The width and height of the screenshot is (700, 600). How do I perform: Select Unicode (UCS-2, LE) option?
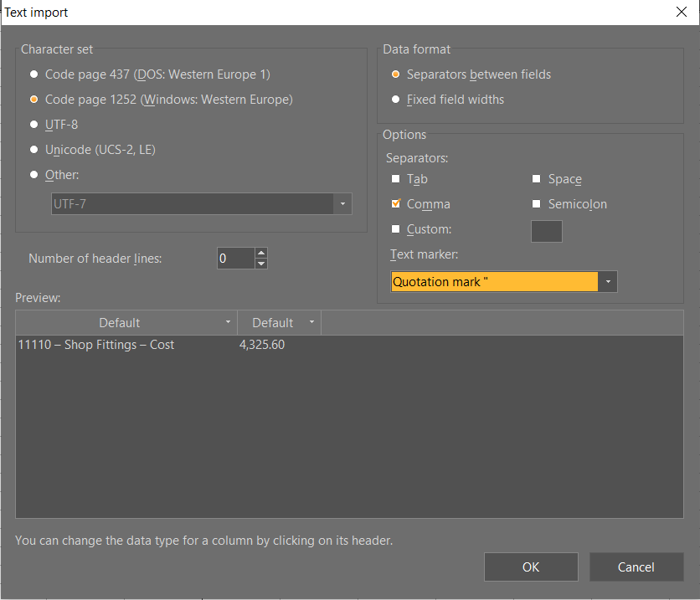34,150
